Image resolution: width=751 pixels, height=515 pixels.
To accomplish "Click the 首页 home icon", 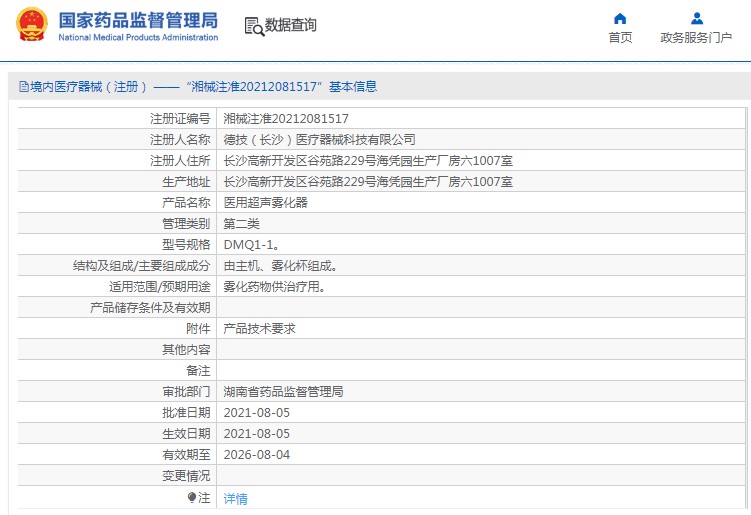I will click(x=620, y=19).
